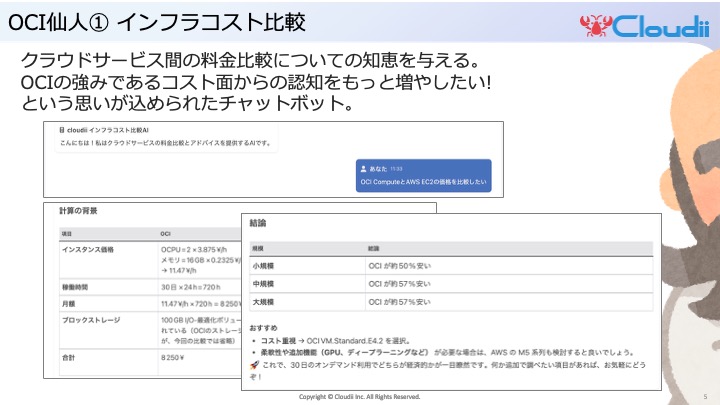Click the bot icon beside cloudii インフラコスト比較AI
Viewport: 720px width, 405px height.
(x=62, y=131)
